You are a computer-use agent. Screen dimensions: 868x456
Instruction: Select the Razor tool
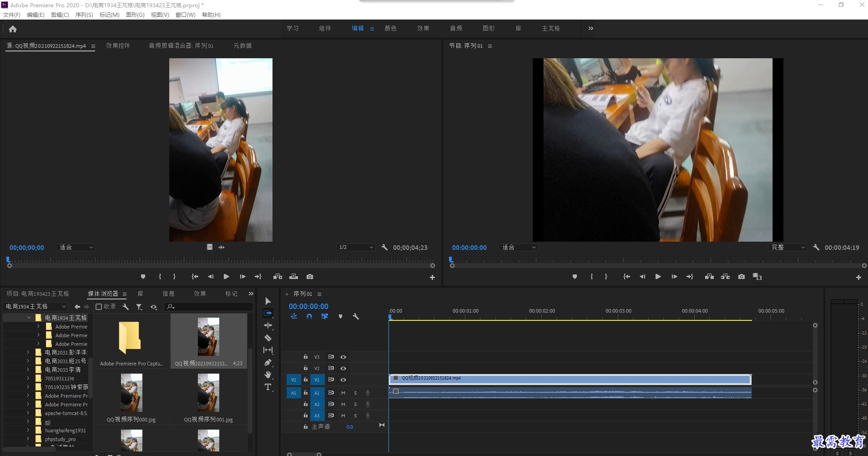268,338
